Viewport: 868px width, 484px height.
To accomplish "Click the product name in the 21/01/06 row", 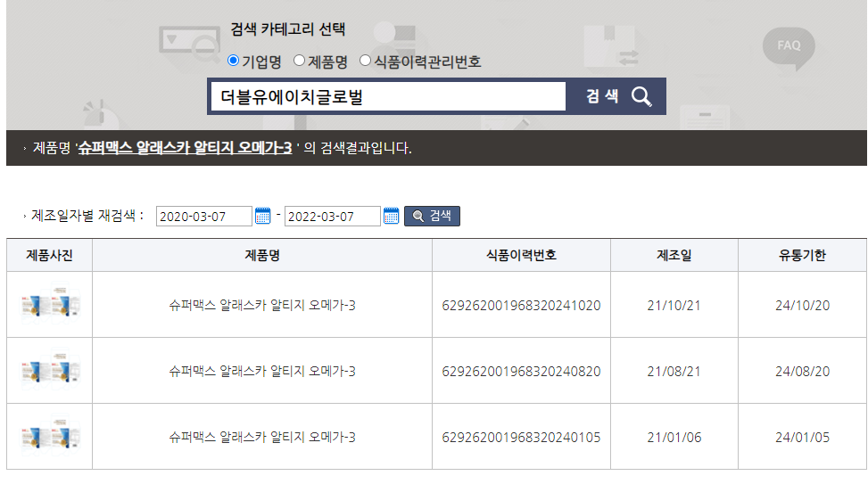I will pyautogui.click(x=262, y=437).
